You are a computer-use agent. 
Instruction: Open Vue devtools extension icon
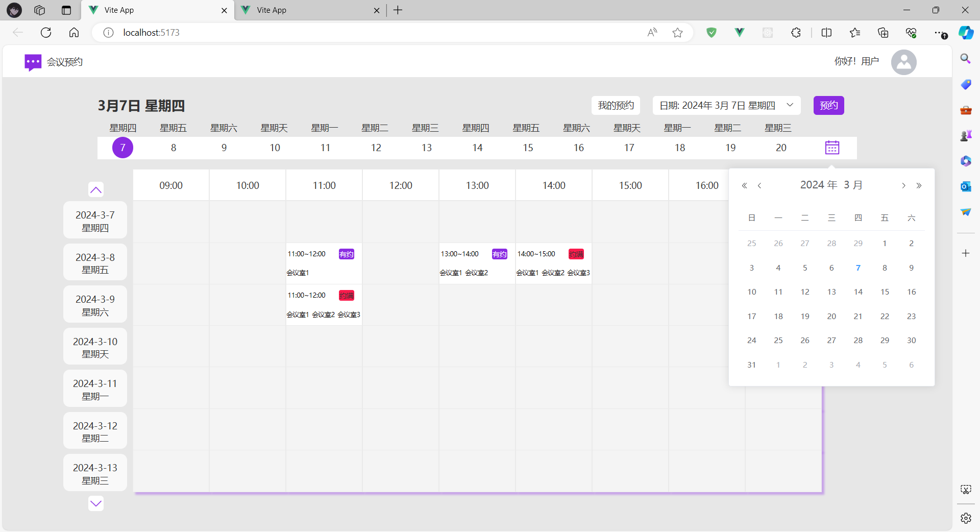click(x=739, y=33)
